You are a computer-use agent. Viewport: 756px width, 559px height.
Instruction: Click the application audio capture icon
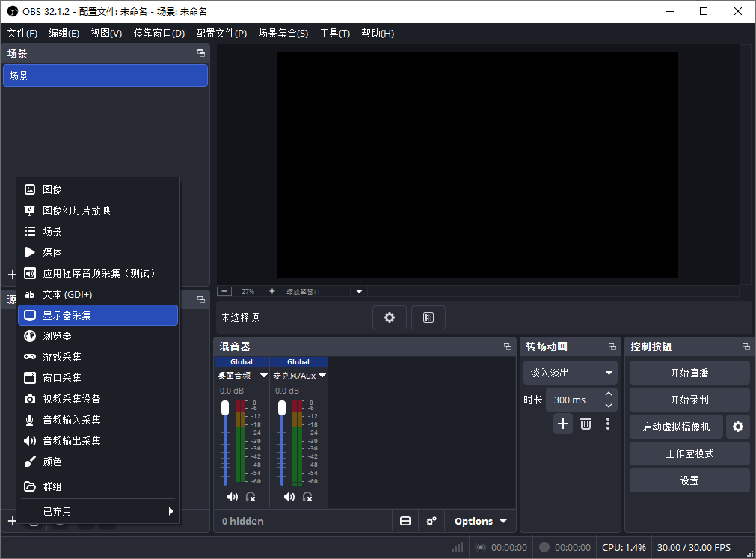[x=30, y=273]
